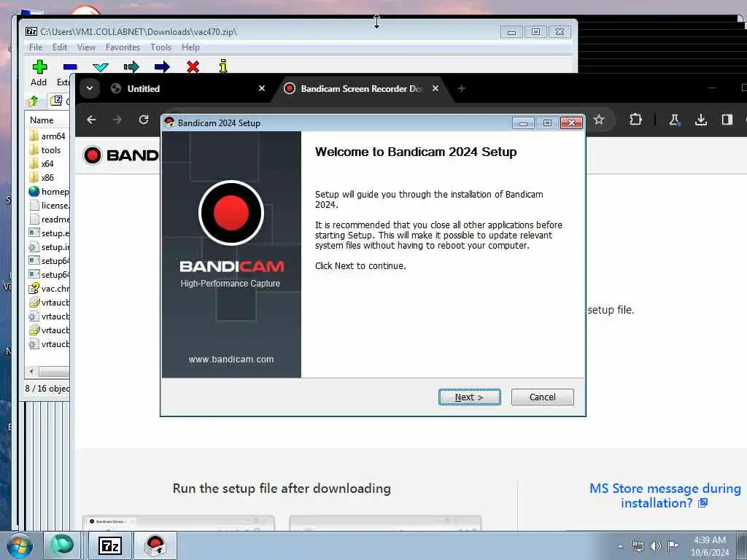This screenshot has width=747, height=560.
Task: Click the Copy arrow icon in 7-Zip
Action: click(x=131, y=67)
